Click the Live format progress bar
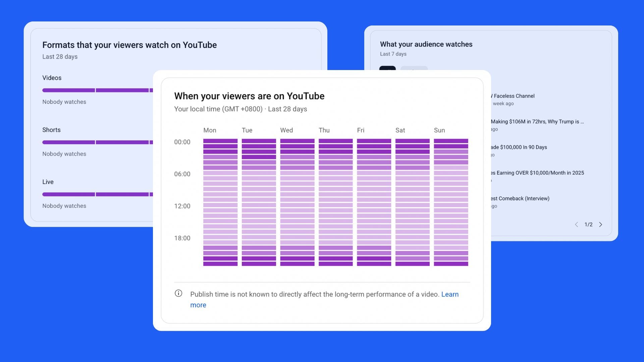The image size is (644, 362). point(97,194)
